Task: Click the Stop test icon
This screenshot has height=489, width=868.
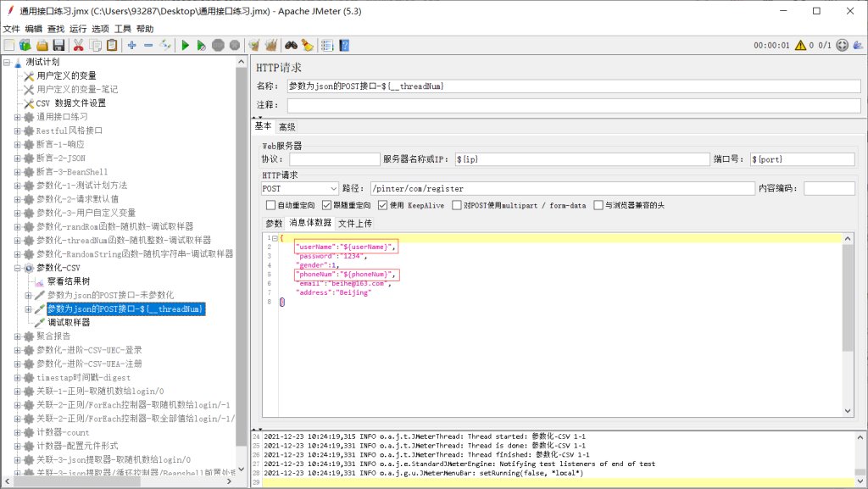Action: click(218, 46)
